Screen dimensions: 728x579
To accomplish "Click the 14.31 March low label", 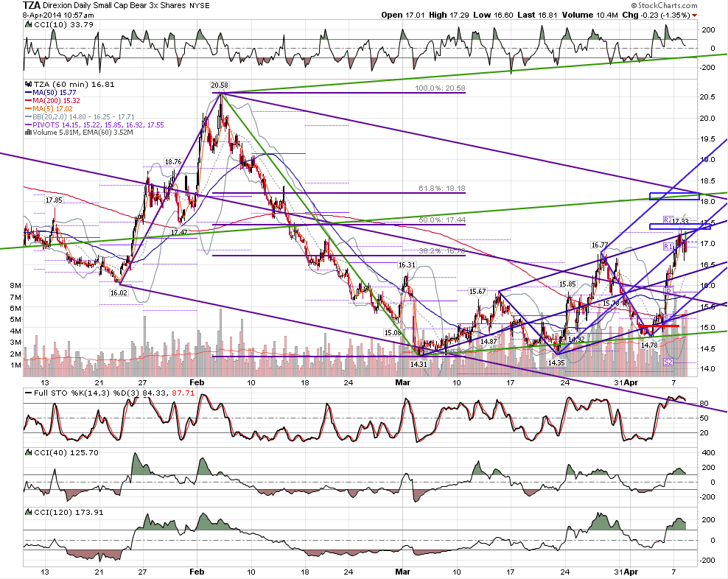I will click(419, 364).
